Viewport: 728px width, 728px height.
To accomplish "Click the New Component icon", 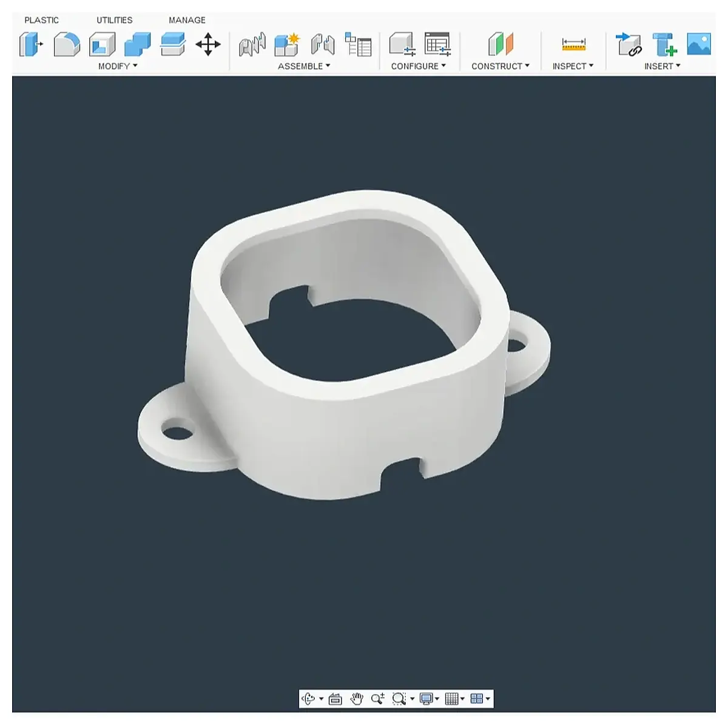I will 287,45.
